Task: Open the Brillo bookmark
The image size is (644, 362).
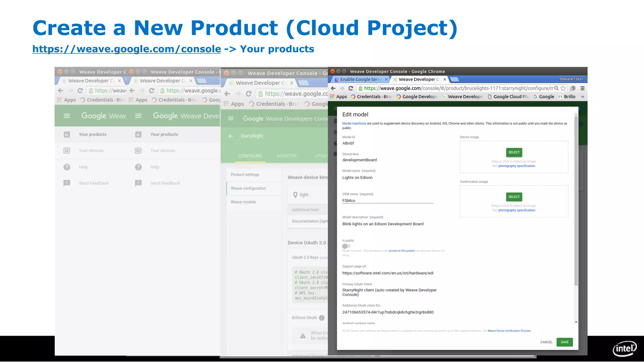Action: click(x=567, y=97)
